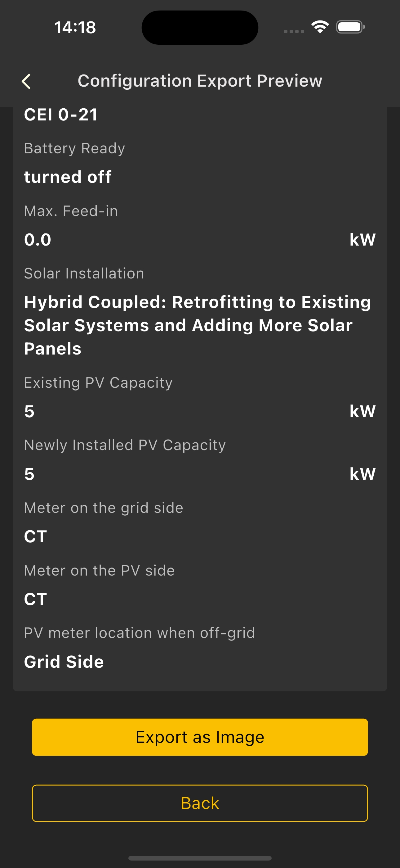Tap the "turned off" battery status value
400x868 pixels.
point(68,177)
